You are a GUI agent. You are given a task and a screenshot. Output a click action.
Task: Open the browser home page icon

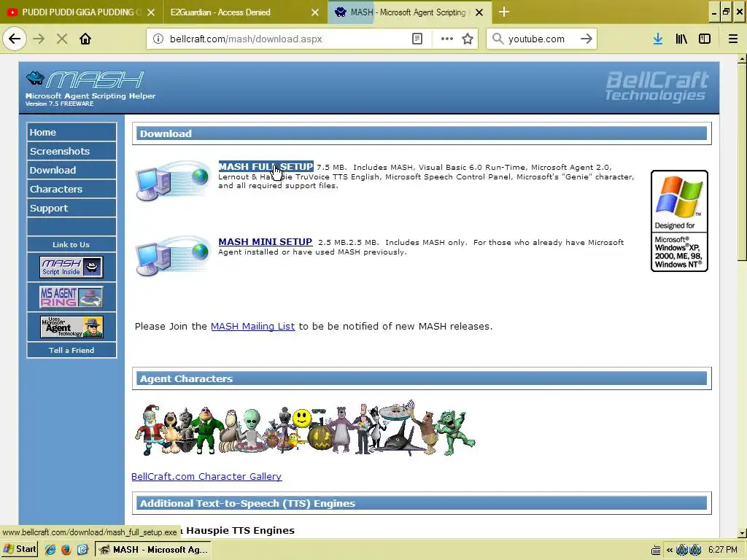click(85, 39)
